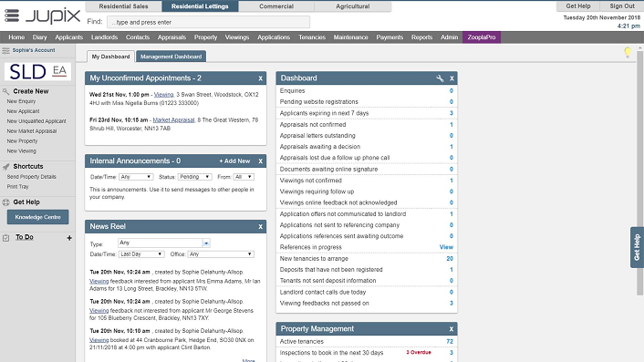644x362 pixels.
Task: Open the hamburger main menu icon
Action: [x=12, y=16]
